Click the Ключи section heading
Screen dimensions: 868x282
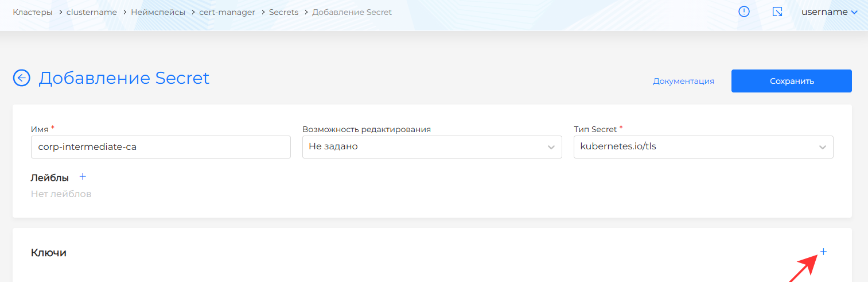click(x=48, y=253)
